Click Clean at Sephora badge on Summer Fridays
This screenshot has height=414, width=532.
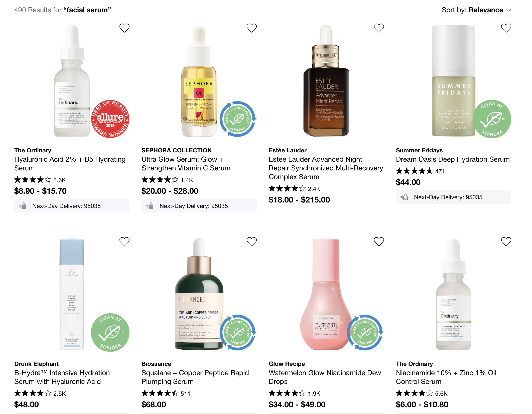492,119
